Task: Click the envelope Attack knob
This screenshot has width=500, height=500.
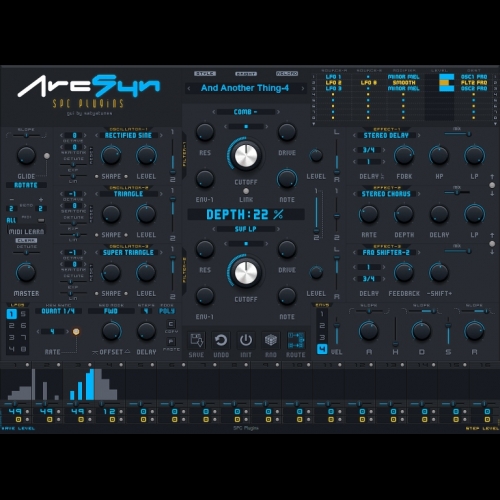Action: pyautogui.click(x=369, y=331)
